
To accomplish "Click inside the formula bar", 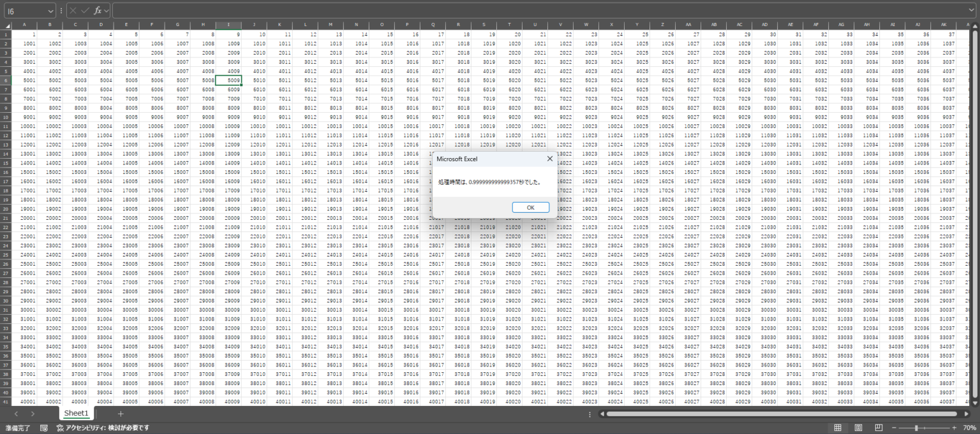I will click(x=319, y=10).
